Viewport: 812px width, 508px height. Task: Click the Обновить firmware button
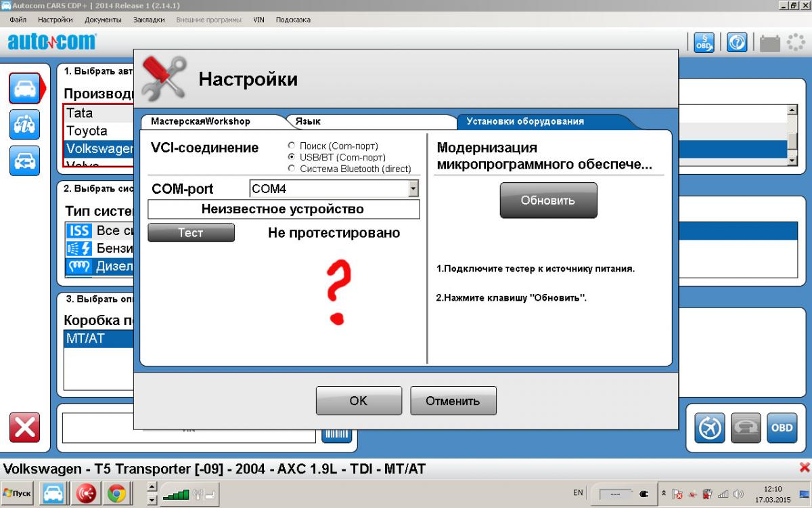[548, 200]
